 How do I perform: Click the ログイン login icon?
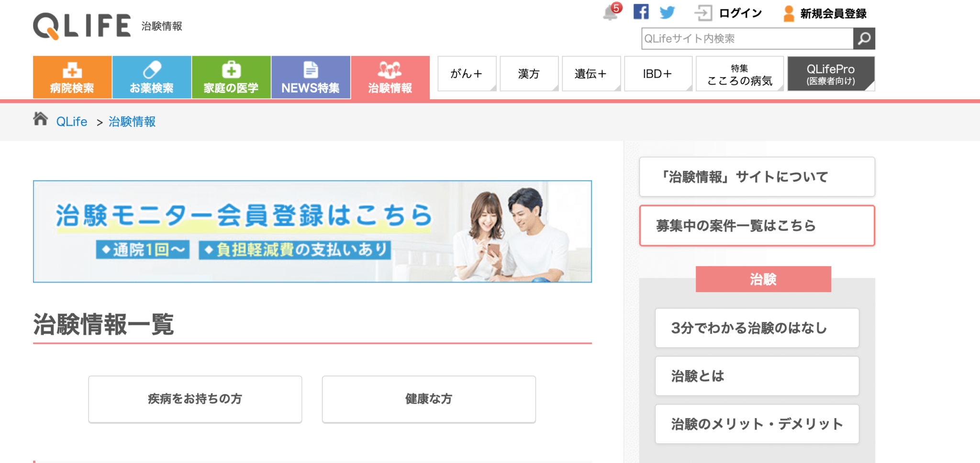[703, 12]
